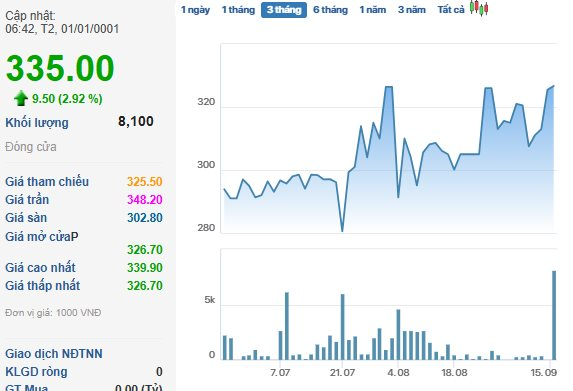Viewport: 573px width, 391px height.
Task: Switch chart to candlestick view icon
Action: point(479,8)
